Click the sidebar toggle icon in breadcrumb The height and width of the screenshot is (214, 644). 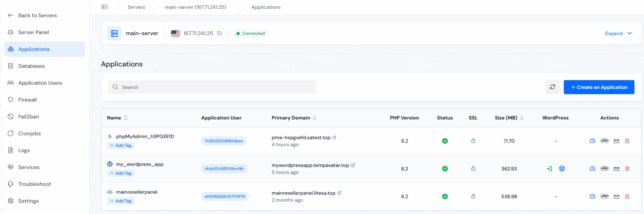pos(105,7)
